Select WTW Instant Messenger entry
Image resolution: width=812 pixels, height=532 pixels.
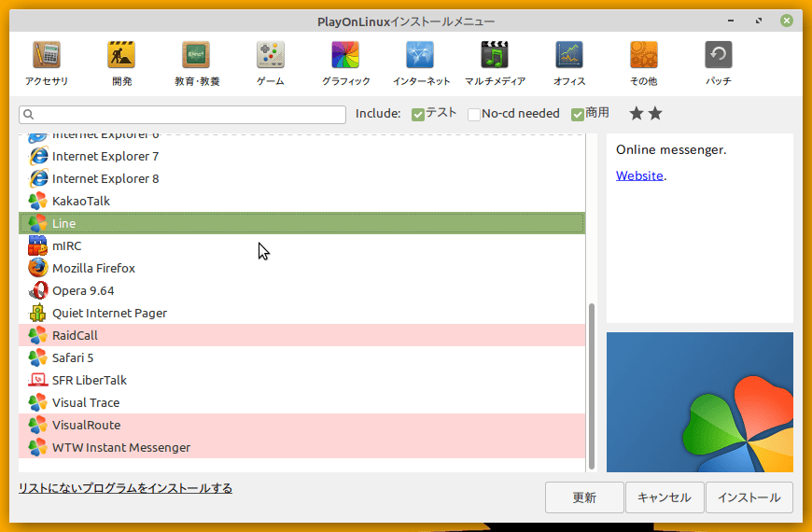click(301, 447)
